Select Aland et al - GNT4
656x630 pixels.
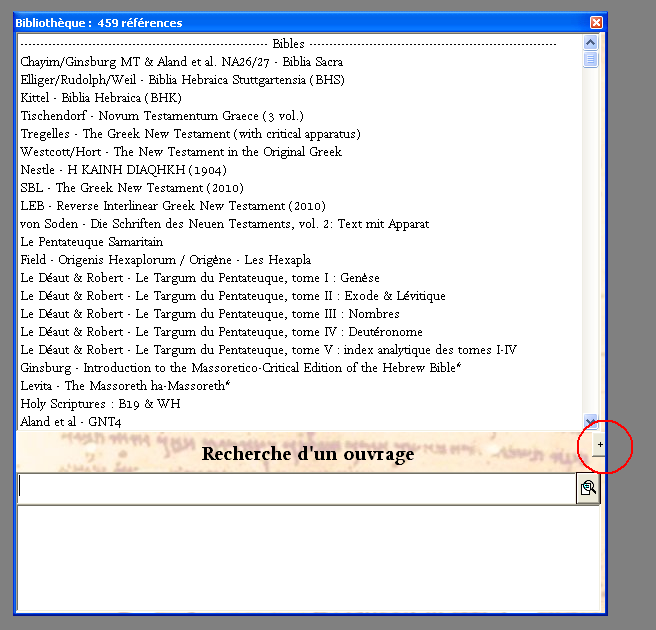(x=71, y=422)
